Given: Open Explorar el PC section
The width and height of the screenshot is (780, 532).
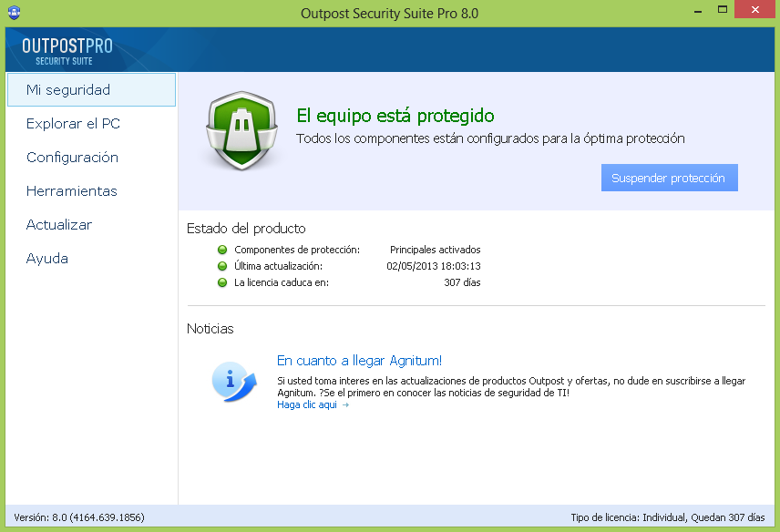Looking at the screenshot, I should (73, 123).
